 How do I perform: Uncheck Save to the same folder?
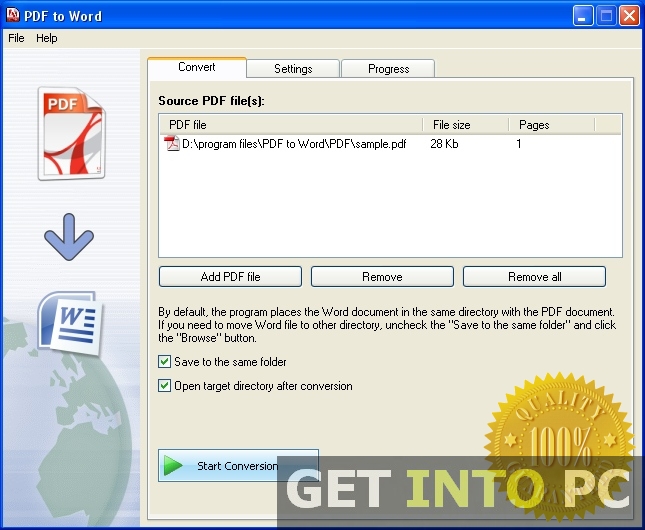165,362
